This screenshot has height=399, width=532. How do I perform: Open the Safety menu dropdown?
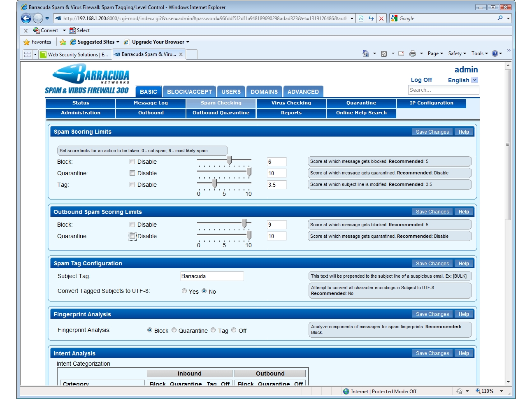457,53
